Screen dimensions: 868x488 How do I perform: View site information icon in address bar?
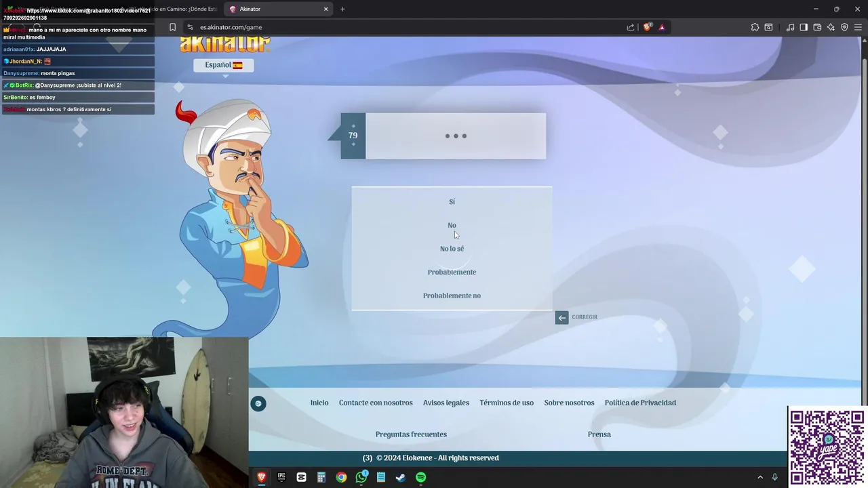tap(191, 27)
